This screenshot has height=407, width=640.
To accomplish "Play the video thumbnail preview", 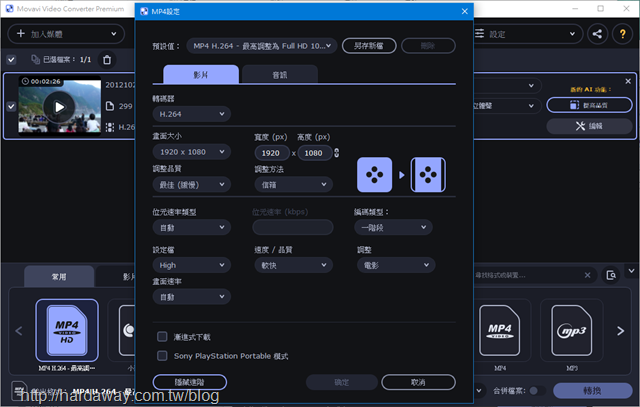I will 59,107.
